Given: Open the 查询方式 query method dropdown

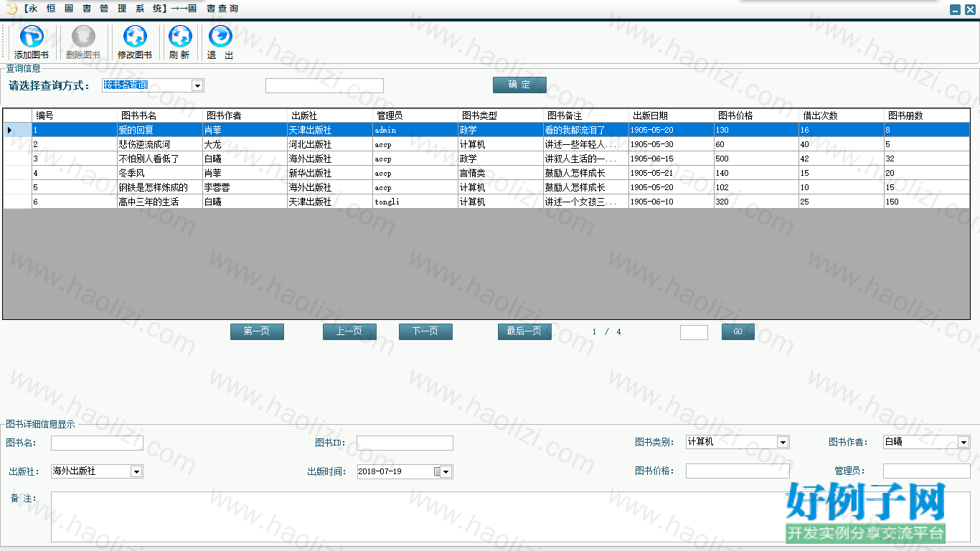Looking at the screenshot, I should (197, 85).
